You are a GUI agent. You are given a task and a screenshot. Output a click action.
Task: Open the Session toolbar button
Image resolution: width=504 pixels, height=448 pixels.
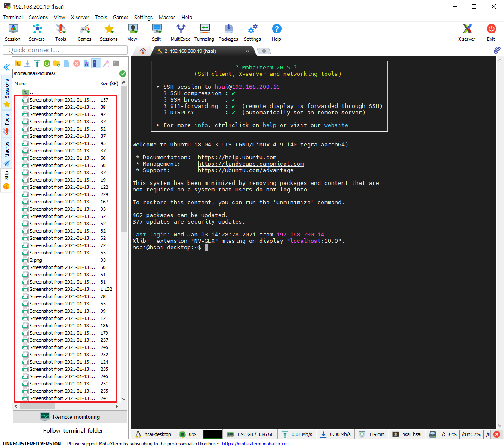(12, 33)
